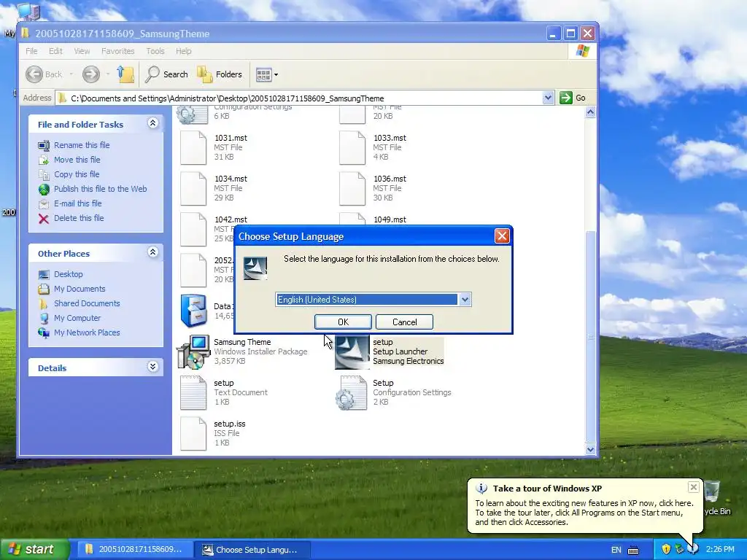Screen dimensions: 747x560
Task: Collapse the File and Folder Tasks panel
Action: (x=152, y=123)
